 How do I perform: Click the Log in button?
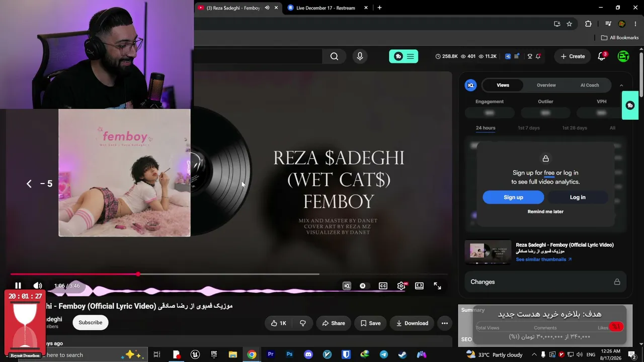tap(578, 197)
